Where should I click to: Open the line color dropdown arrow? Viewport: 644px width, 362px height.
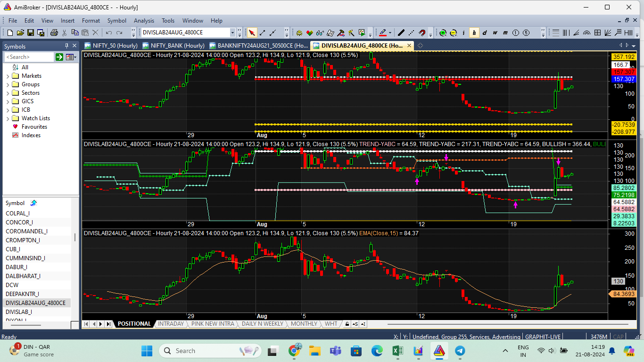point(390,33)
